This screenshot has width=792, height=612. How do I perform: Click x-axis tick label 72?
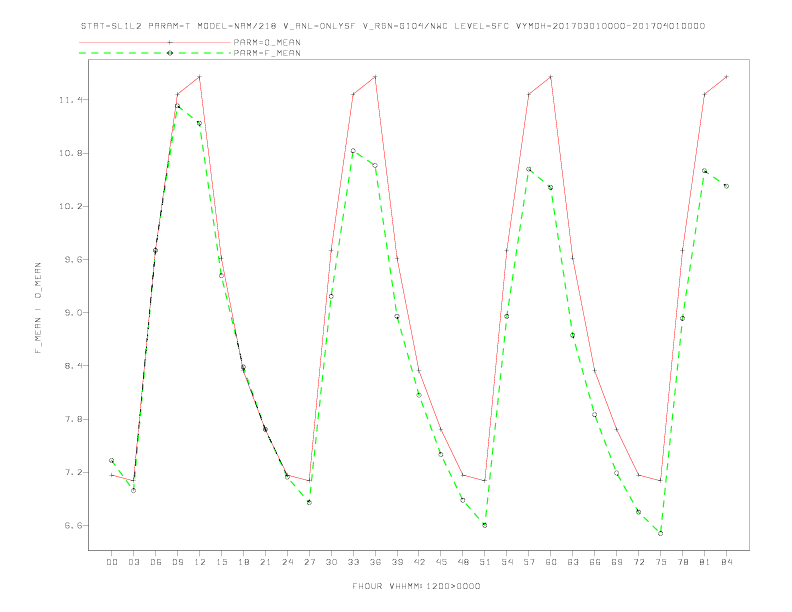[x=639, y=562]
